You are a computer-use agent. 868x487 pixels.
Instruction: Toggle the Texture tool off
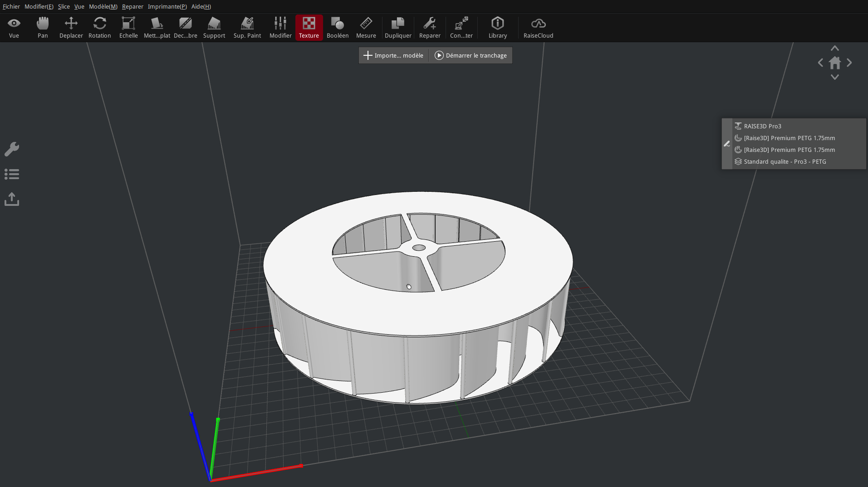[309, 28]
